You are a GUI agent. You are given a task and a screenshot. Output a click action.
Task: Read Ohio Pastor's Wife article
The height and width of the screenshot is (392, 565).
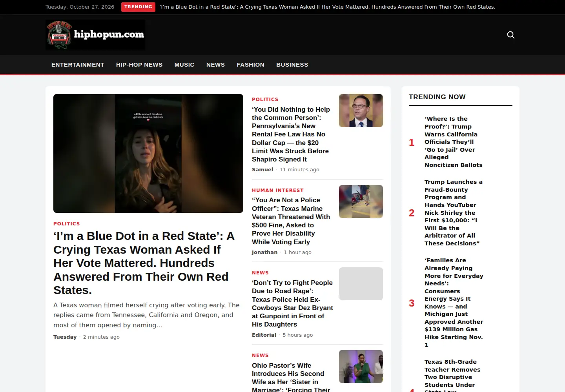[x=291, y=377]
